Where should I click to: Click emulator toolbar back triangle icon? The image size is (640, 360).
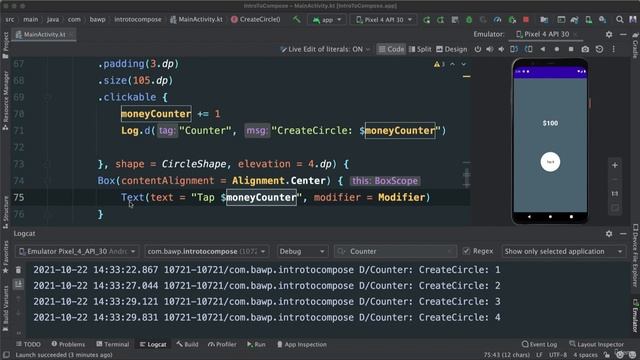[542, 49]
